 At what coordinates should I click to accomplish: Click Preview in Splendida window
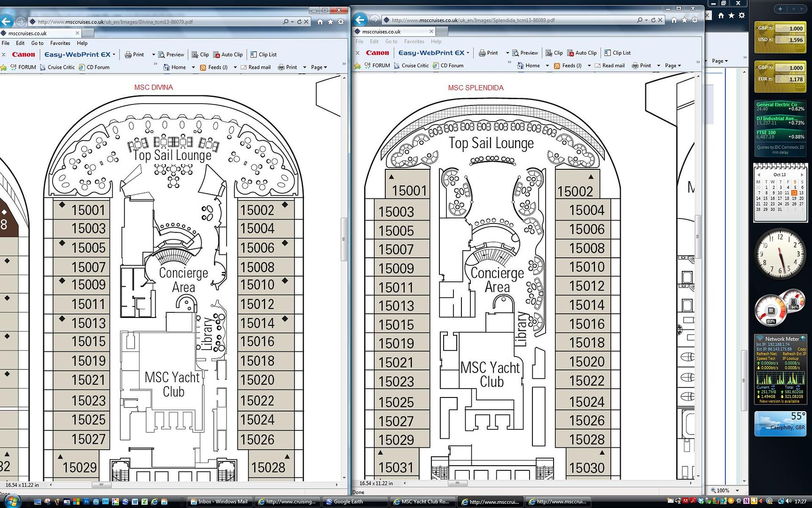click(525, 53)
